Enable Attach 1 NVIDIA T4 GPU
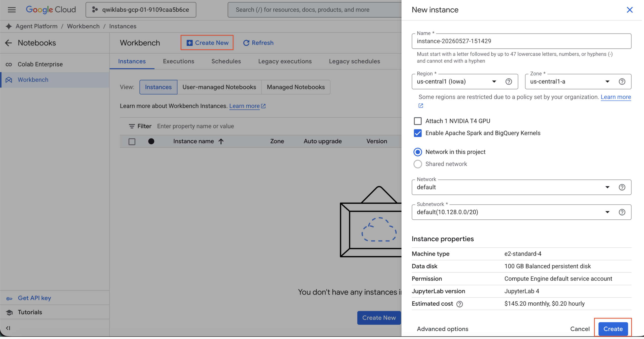Viewport: 644px width, 339px height. 418,121
